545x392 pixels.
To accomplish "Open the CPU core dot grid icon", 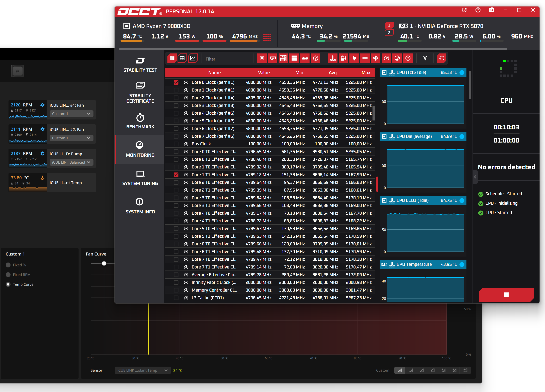I will (267, 37).
